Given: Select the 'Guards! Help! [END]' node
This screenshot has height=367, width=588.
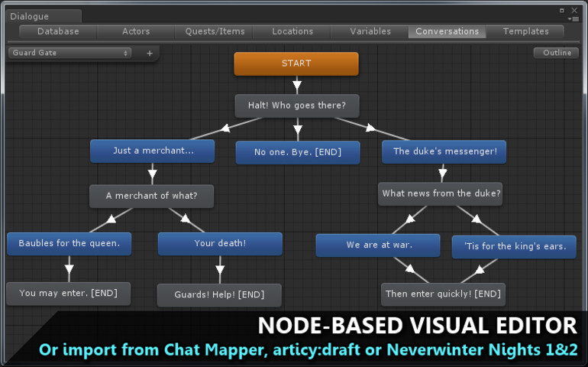Looking at the screenshot, I should (219, 295).
